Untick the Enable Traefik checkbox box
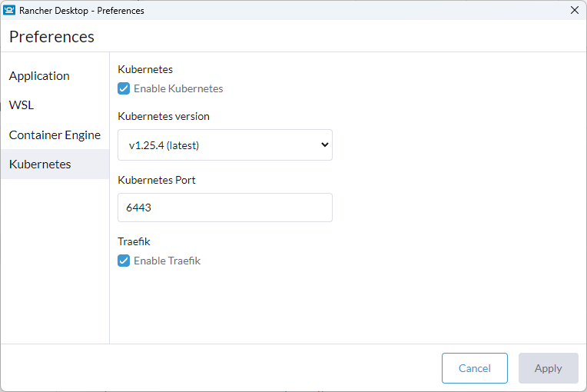 tap(124, 261)
